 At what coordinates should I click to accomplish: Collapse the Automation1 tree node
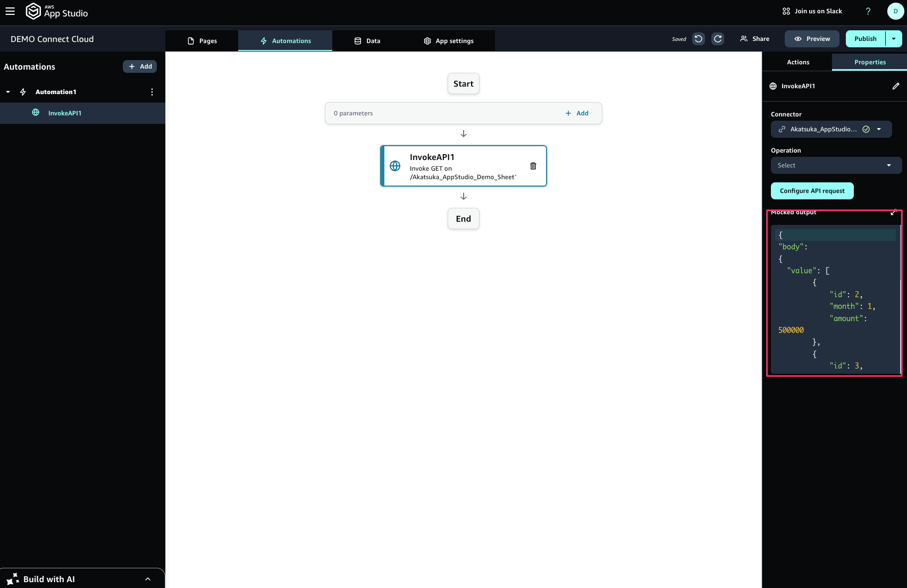click(8, 92)
